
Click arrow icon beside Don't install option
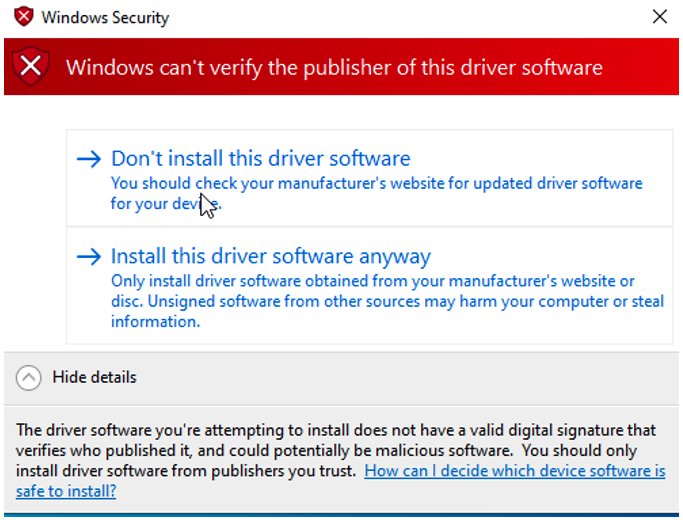[89, 159]
